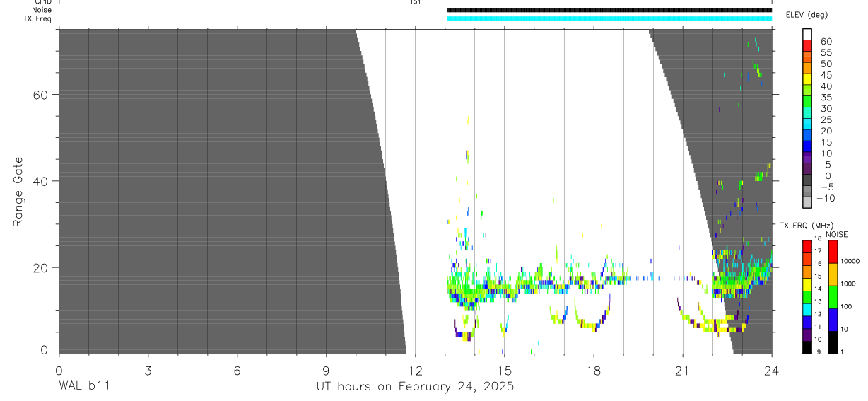Click the red 55–60 degree elevation swatch
868x401 pixels.
[807, 45]
